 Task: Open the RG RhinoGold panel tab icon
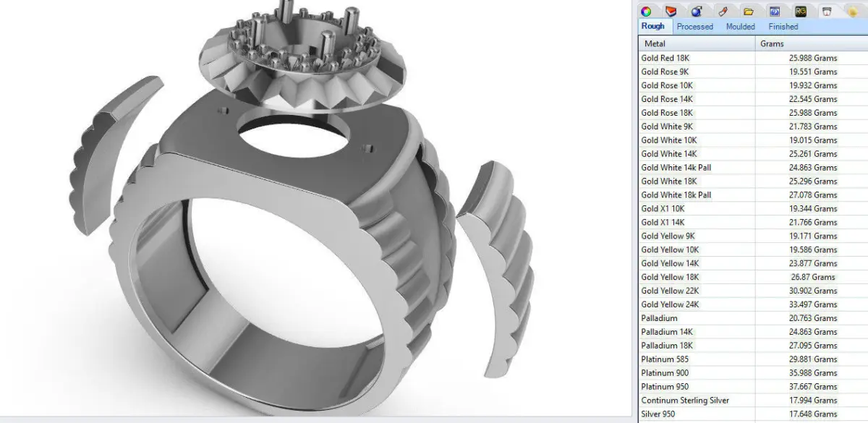[800, 11]
